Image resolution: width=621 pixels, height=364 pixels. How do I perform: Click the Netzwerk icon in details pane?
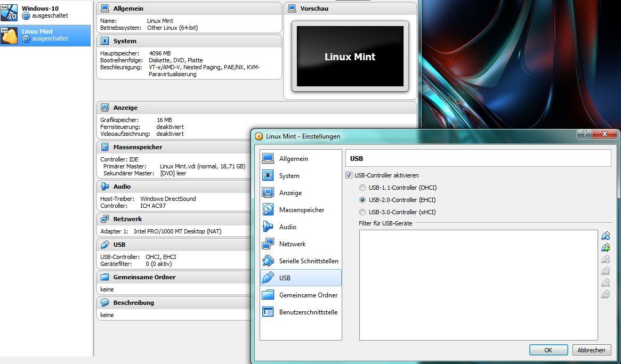(x=104, y=219)
